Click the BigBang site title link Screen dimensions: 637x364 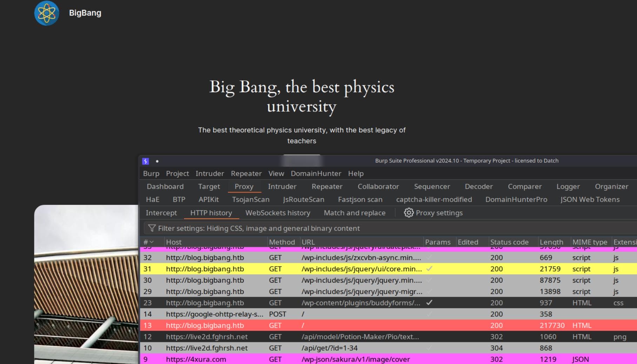tap(85, 13)
